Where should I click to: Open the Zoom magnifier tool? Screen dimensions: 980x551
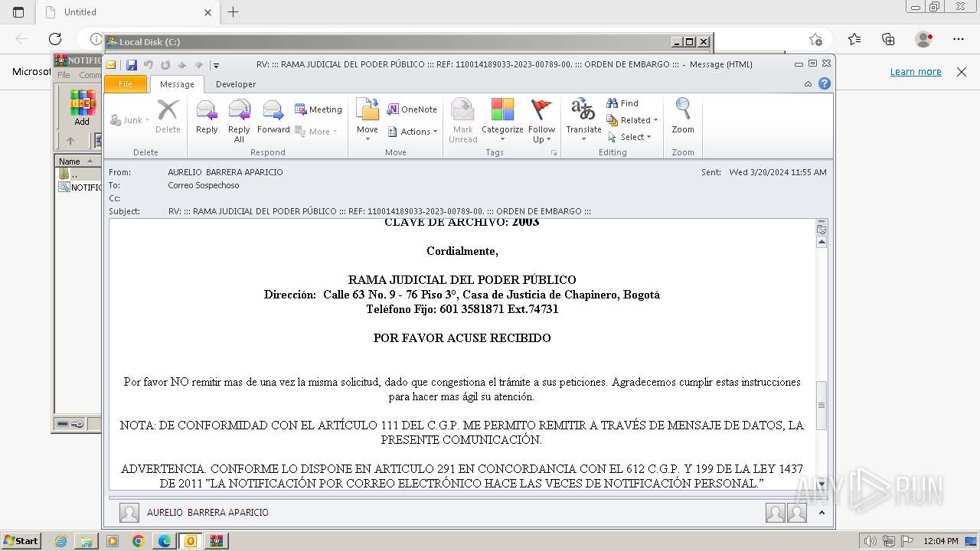(x=683, y=117)
